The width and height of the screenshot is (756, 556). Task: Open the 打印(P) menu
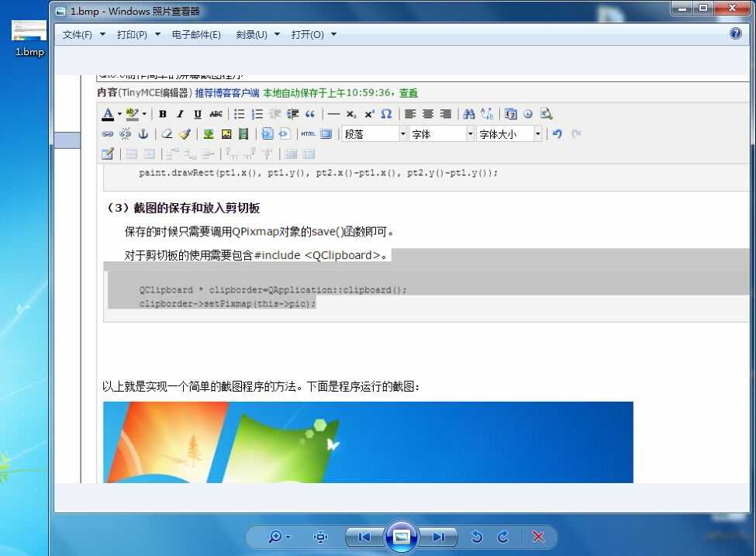tap(132, 35)
